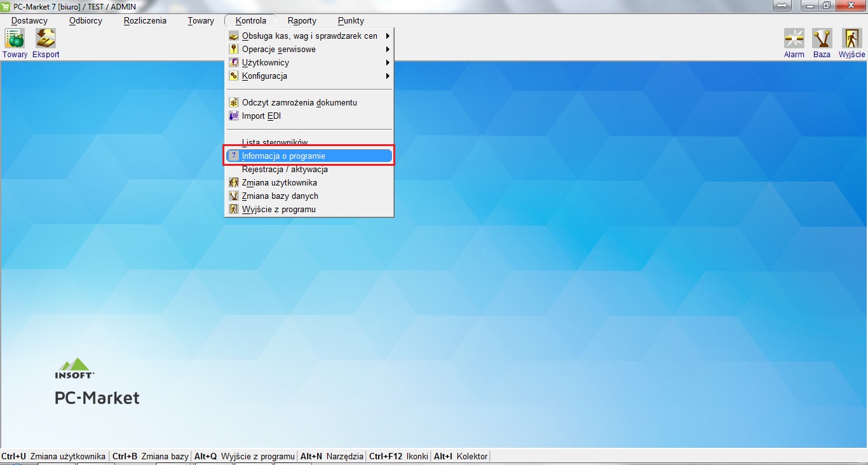Click the double-arrow button in title bar
The width and height of the screenshot is (868, 465).
click(x=782, y=6)
